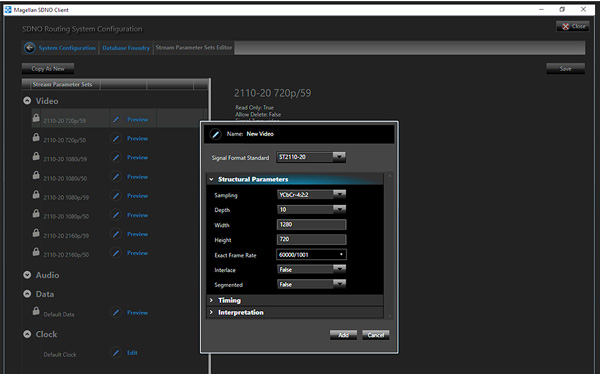Click the Stream Parameter Sets column header
Screen dimensions: 600x374
(x=62, y=85)
